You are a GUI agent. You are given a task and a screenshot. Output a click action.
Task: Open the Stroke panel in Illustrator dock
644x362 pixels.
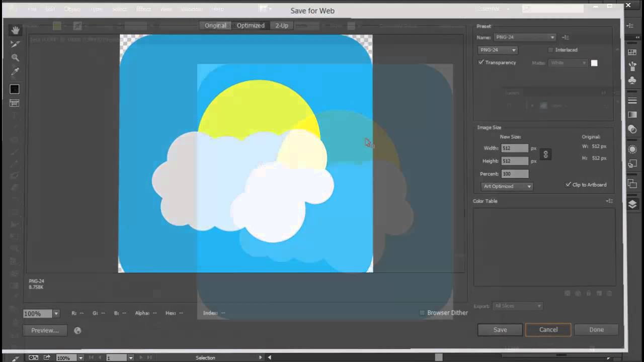click(632, 101)
